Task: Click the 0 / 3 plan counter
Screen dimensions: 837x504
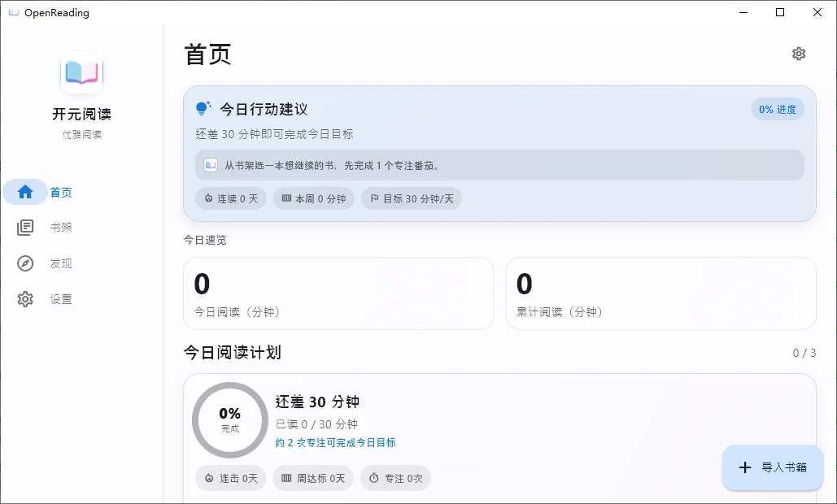Action: (x=804, y=353)
